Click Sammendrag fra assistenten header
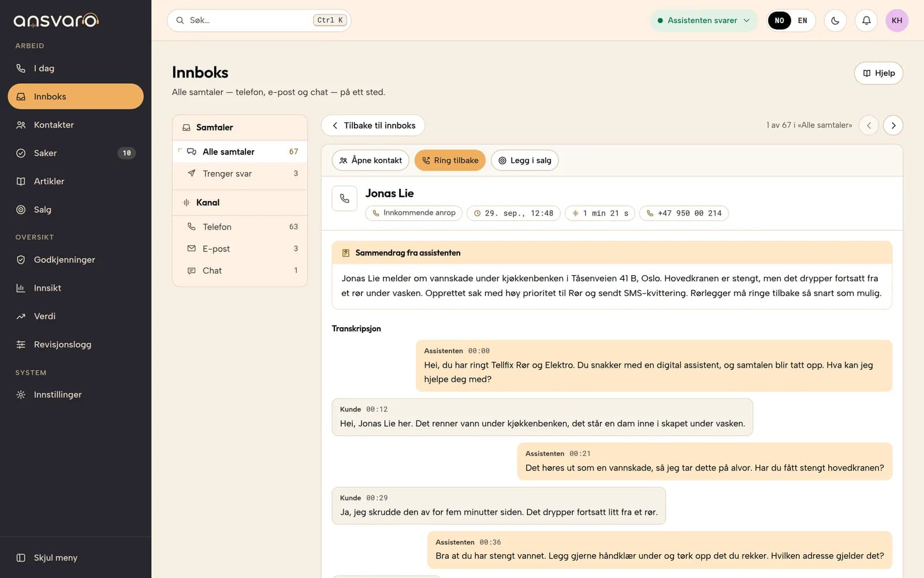Viewport: 924px width, 578px height. (612, 253)
